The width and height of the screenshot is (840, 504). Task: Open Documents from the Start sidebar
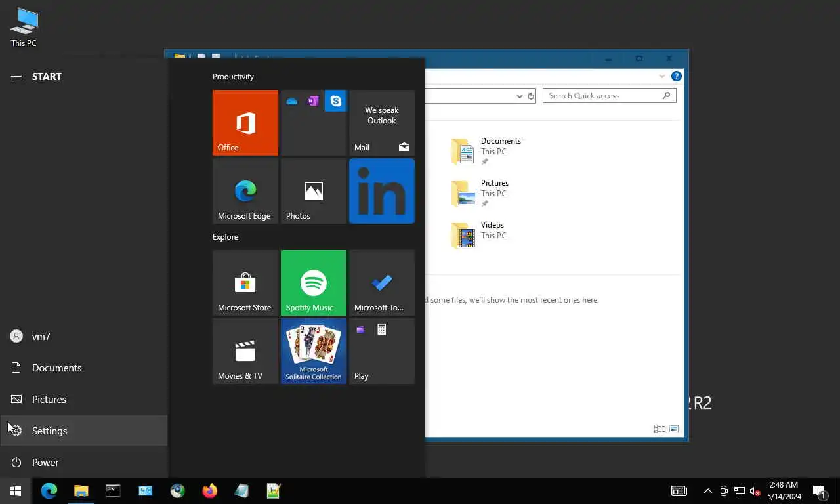point(84,368)
